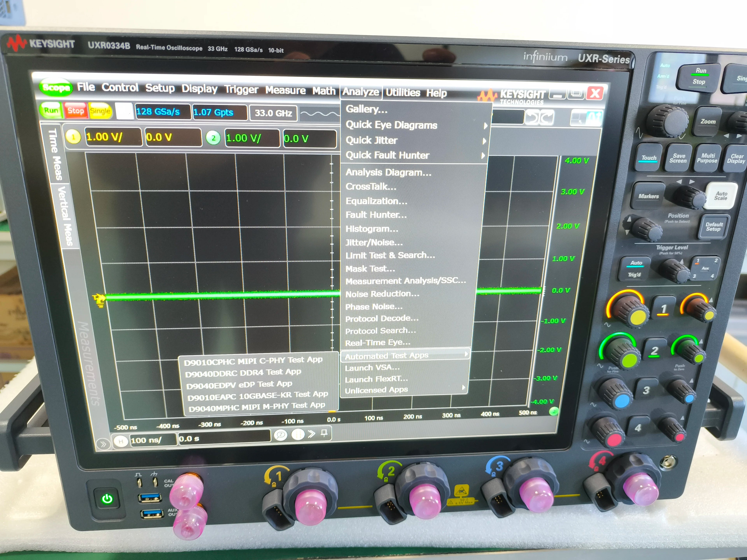Image resolution: width=747 pixels, height=560 pixels.
Task: Open the Keysight Technologies logo
Action: point(511,96)
